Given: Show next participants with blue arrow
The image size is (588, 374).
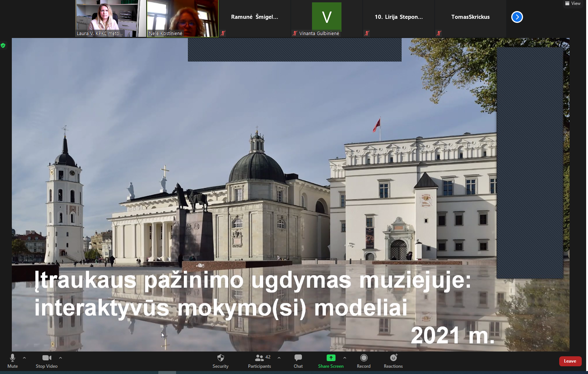Looking at the screenshot, I should (517, 17).
